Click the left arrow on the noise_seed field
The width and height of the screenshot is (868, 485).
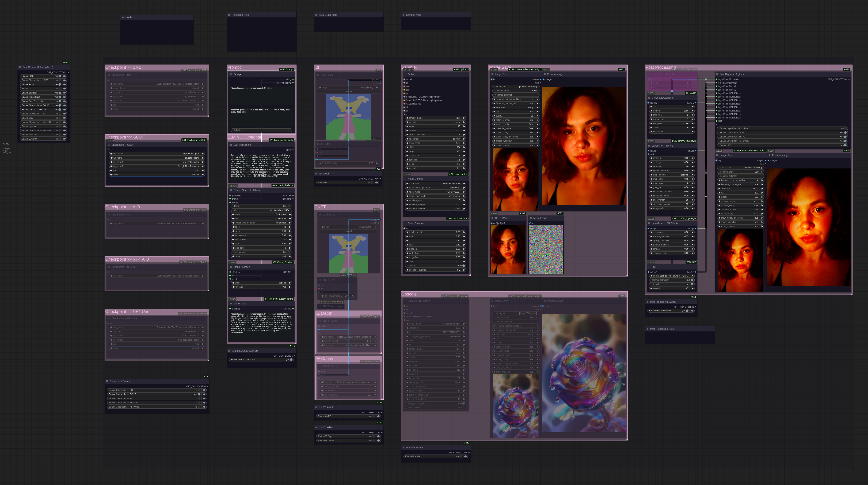407,184
